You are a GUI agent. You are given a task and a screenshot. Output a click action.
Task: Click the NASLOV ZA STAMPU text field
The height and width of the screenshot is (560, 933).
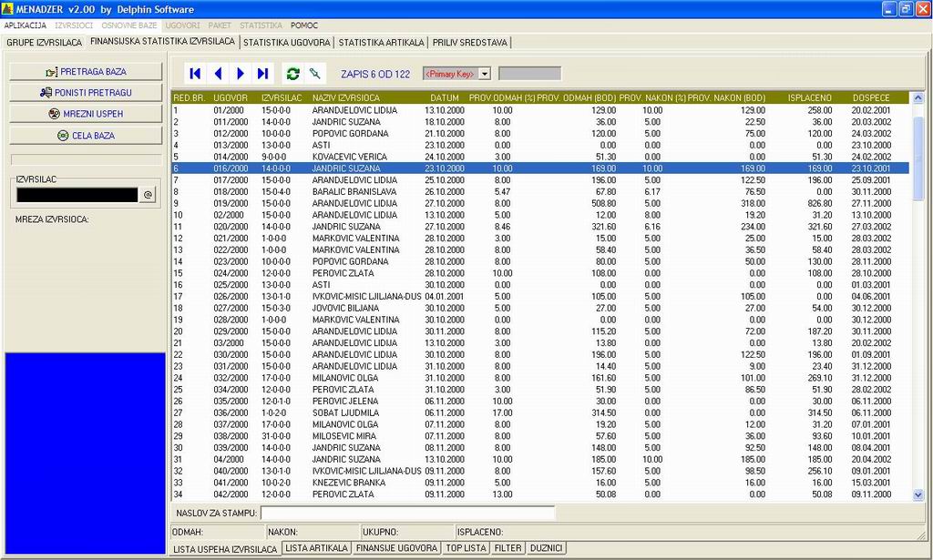coord(407,513)
